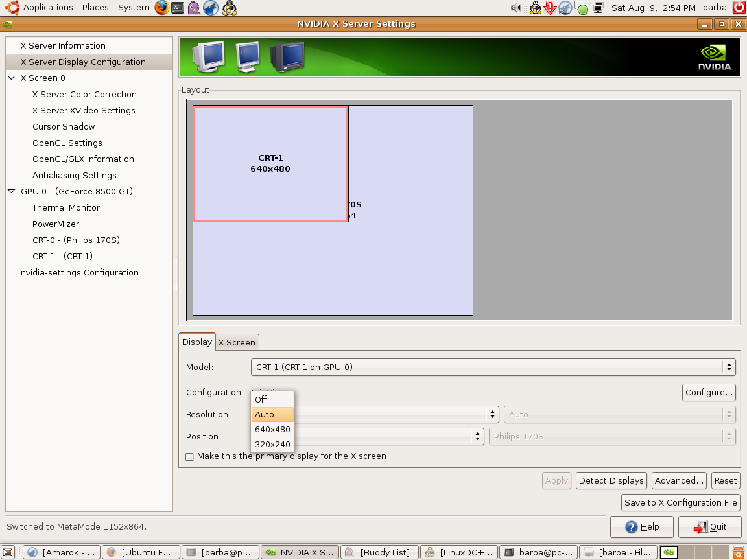Click the Amarok launcher icon in top panel
Screen dimensions: 747x560
coord(211,8)
